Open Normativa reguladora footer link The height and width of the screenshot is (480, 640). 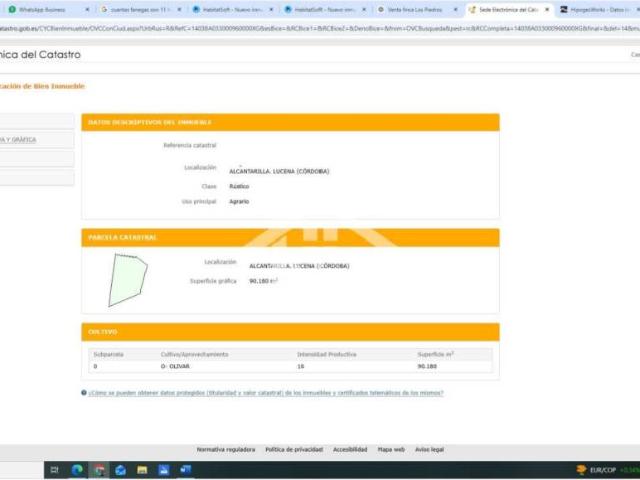[226, 449]
